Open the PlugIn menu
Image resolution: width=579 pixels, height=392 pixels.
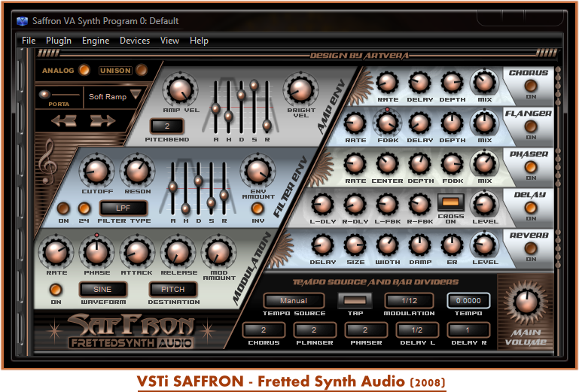58,41
